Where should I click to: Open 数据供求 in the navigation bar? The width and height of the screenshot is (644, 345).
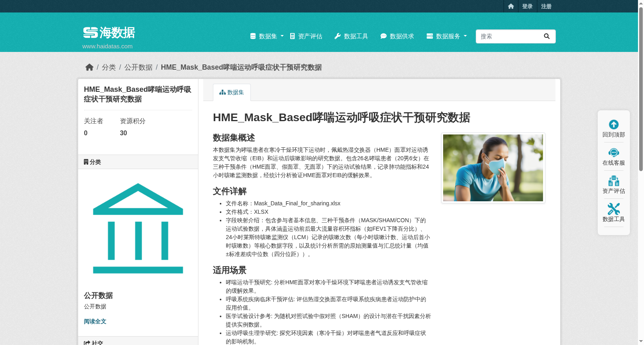click(397, 36)
